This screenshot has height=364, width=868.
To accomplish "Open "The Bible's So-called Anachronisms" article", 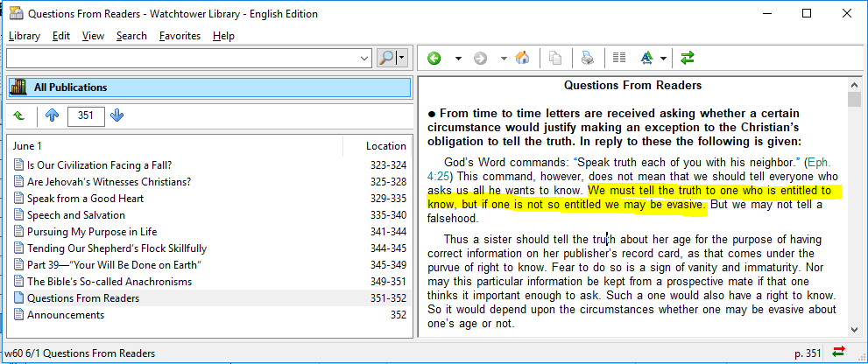I will tap(109, 282).
